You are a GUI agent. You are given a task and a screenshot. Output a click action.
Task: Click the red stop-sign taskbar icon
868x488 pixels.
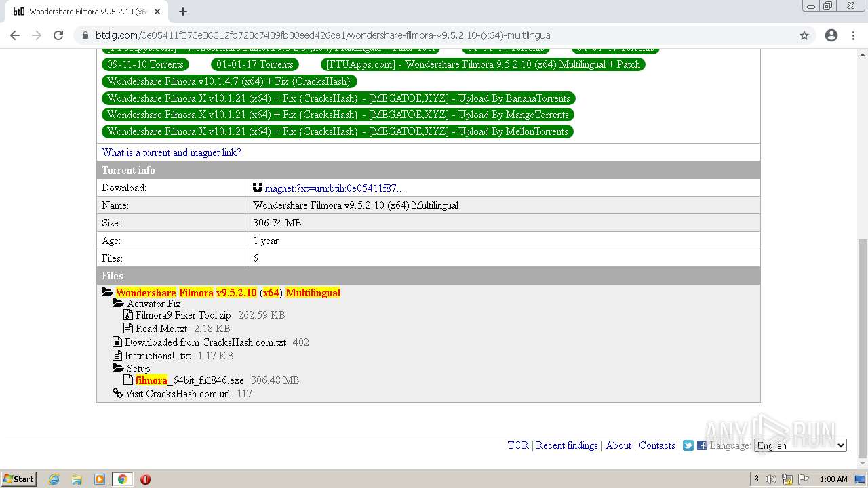[145, 479]
